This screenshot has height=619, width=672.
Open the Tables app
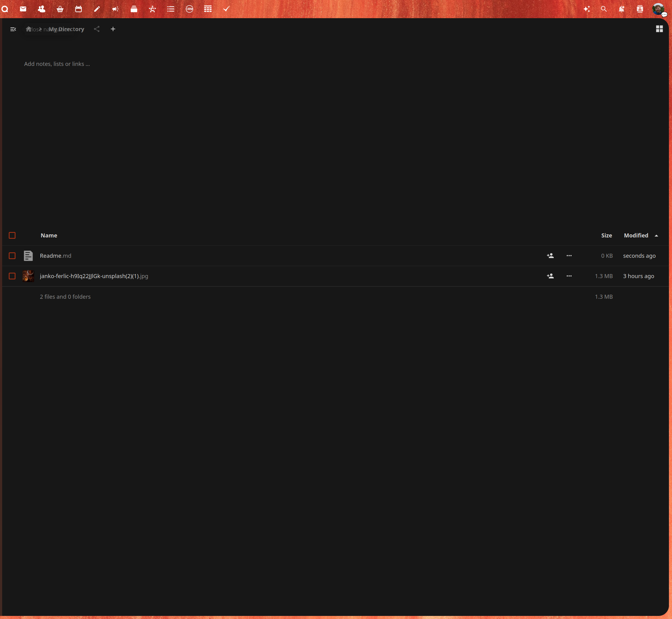click(x=208, y=9)
